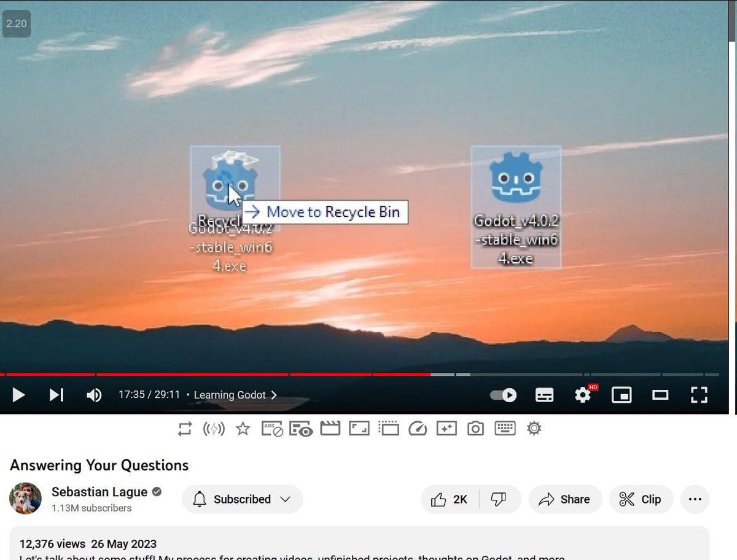The height and width of the screenshot is (560, 737).
Task: Open the playback speed gauge icon
Action: pyautogui.click(x=418, y=429)
